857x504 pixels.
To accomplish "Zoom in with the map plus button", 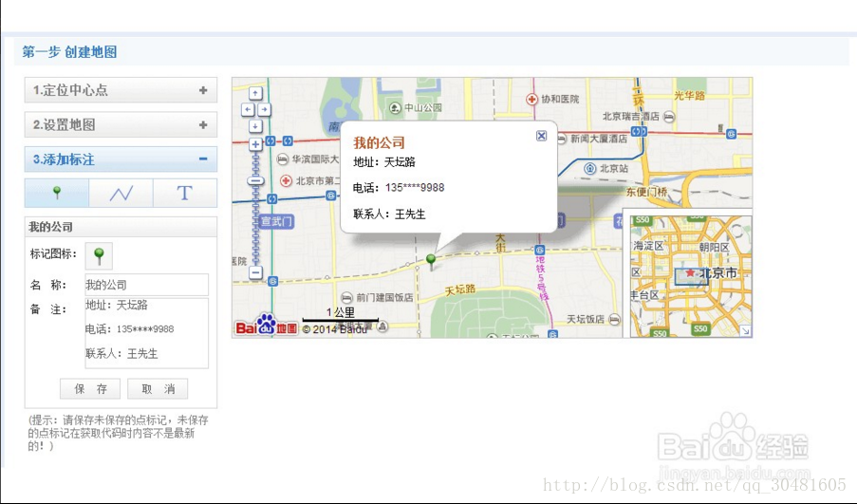I will 255,144.
